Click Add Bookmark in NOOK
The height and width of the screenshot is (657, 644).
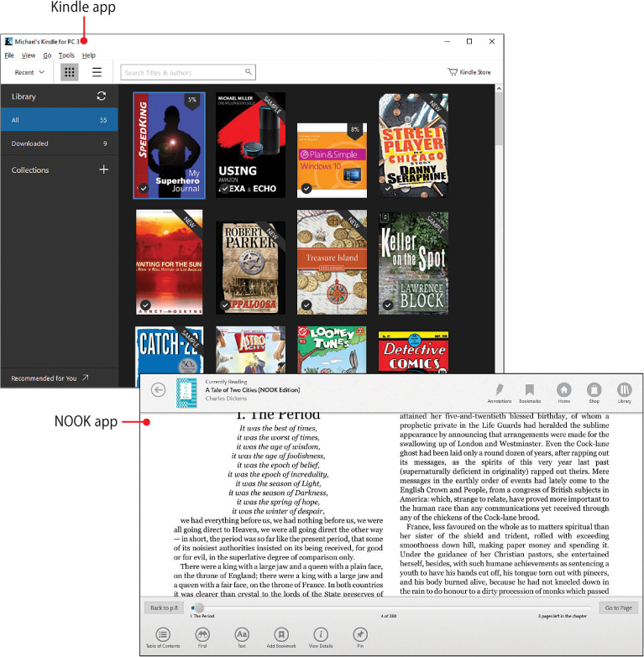(x=281, y=638)
